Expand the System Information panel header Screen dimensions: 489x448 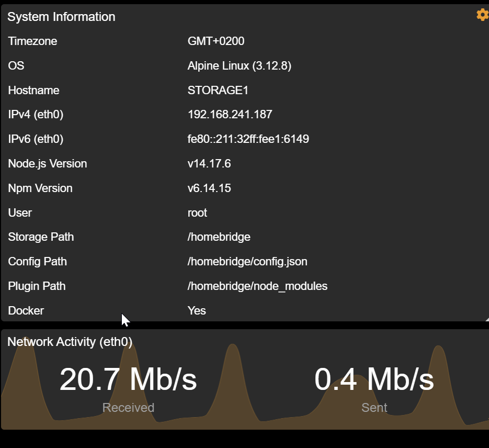point(61,16)
